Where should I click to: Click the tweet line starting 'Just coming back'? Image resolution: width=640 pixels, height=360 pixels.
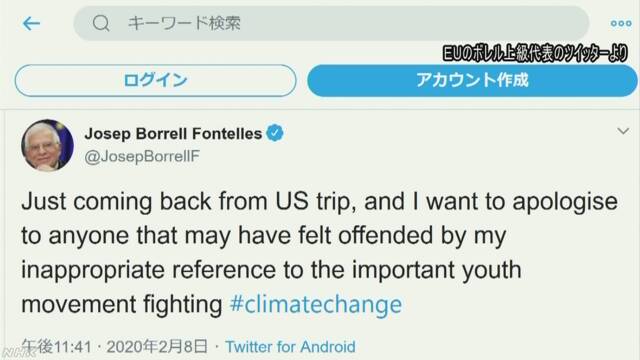pyautogui.click(x=319, y=202)
